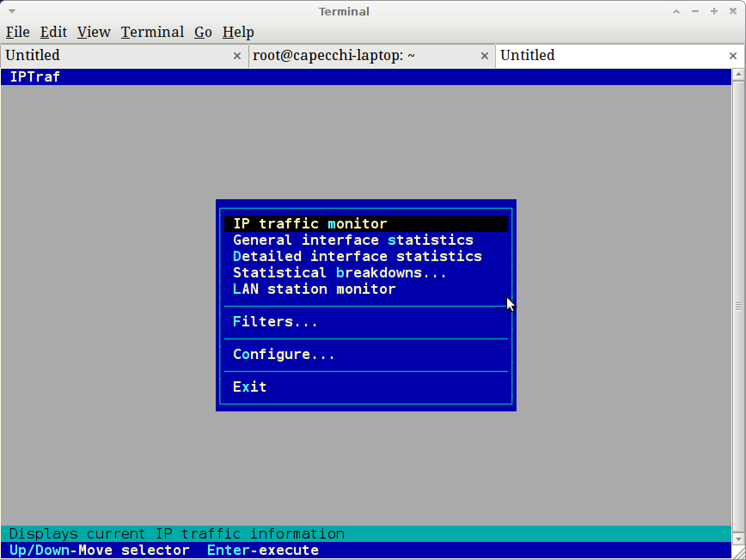Screen dimensions: 746x560
Task: Click the scrollbar down arrow
Action: [738, 539]
